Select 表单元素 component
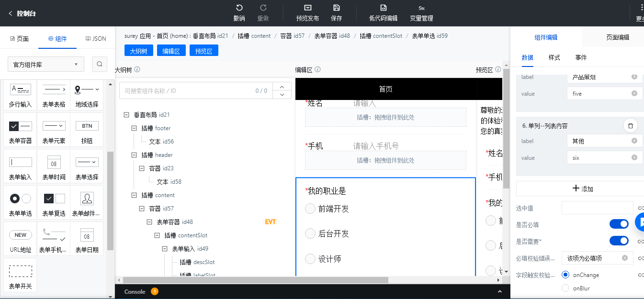Image resolution: width=644 pixels, height=299 pixels. (x=54, y=131)
